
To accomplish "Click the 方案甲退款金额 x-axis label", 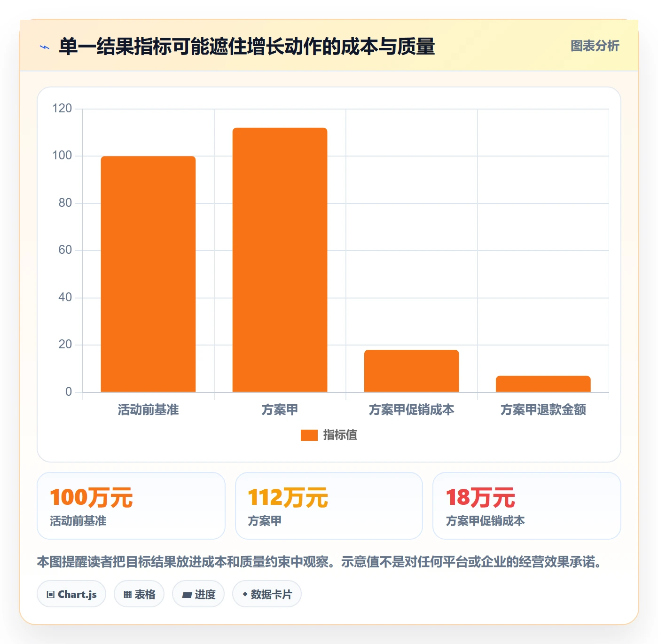I will 543,410.
